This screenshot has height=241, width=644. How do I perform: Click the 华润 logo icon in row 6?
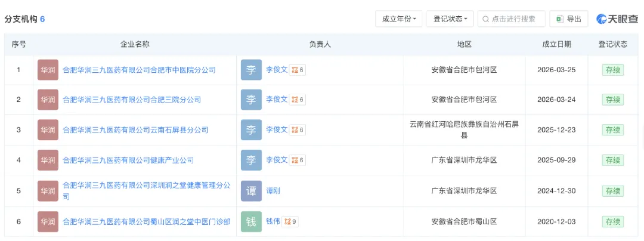coord(48,221)
